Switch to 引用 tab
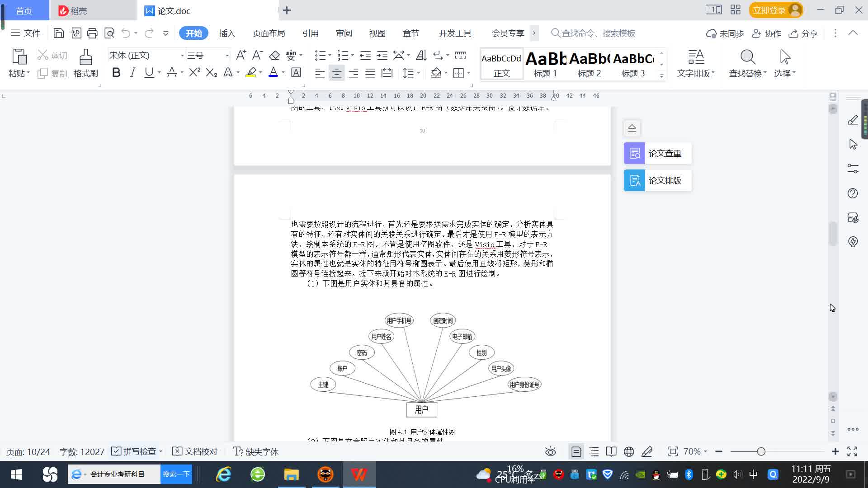 tap(310, 33)
